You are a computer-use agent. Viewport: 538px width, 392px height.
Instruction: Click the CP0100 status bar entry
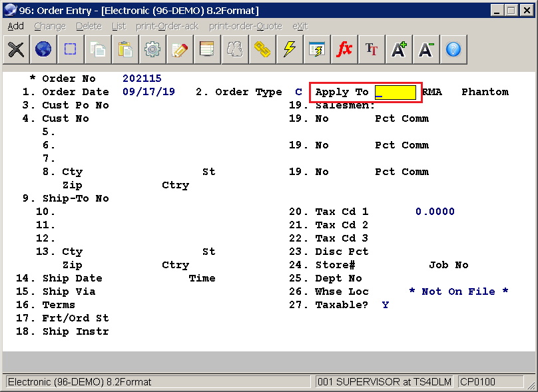point(477,382)
